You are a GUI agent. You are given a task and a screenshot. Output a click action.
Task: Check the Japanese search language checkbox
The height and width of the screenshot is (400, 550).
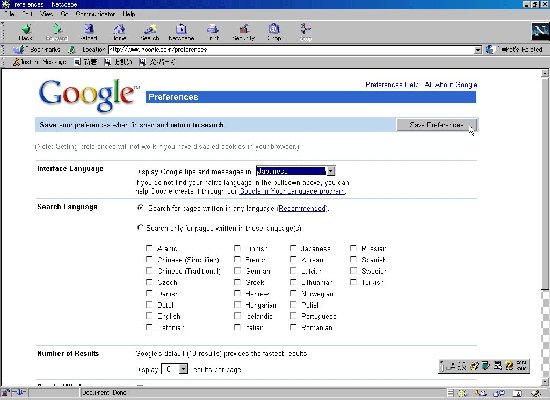point(293,248)
